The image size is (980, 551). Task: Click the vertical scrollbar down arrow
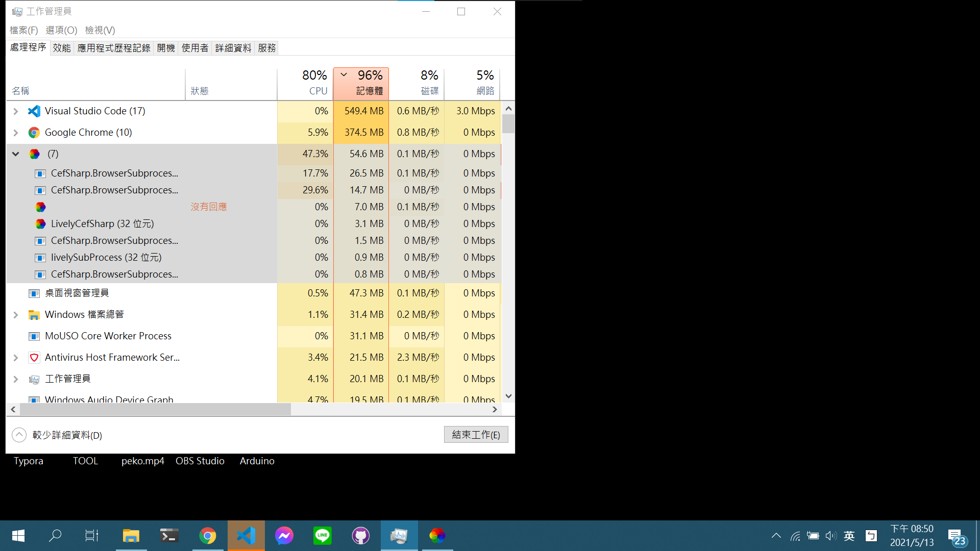click(508, 396)
